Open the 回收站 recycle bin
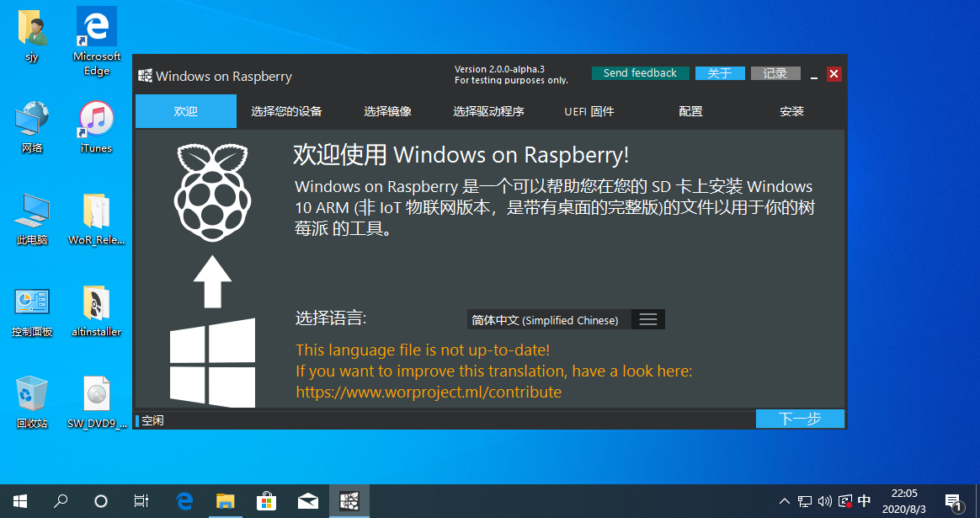The image size is (980, 518). [32, 403]
